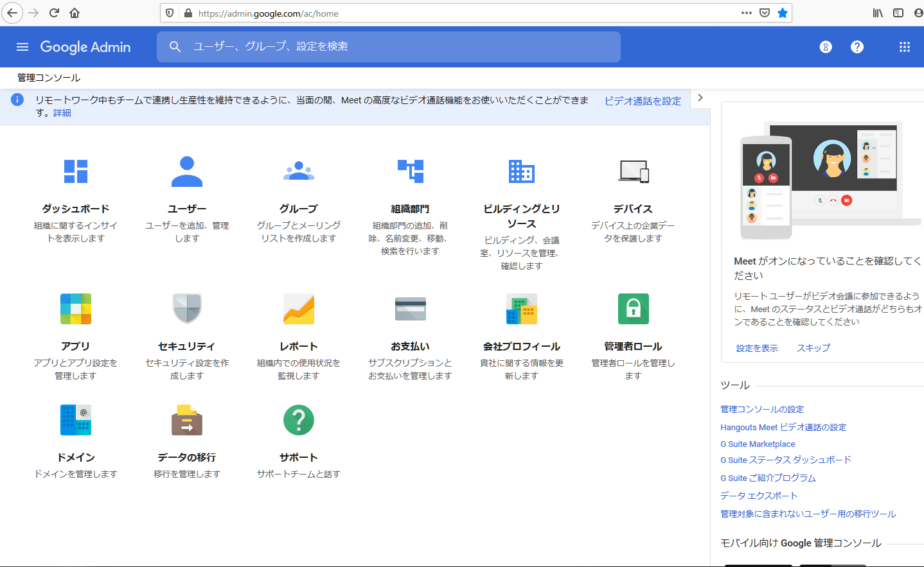Click the サポートチームと話す description
The width and height of the screenshot is (924, 567).
point(299,474)
